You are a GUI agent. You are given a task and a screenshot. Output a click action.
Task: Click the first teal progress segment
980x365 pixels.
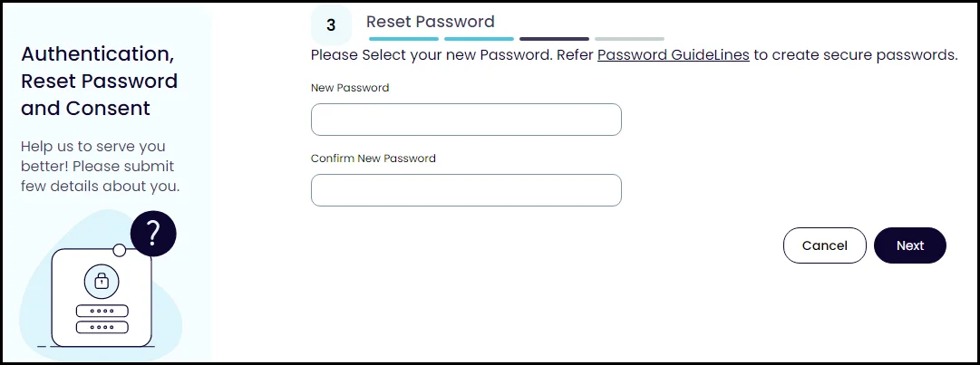(403, 39)
